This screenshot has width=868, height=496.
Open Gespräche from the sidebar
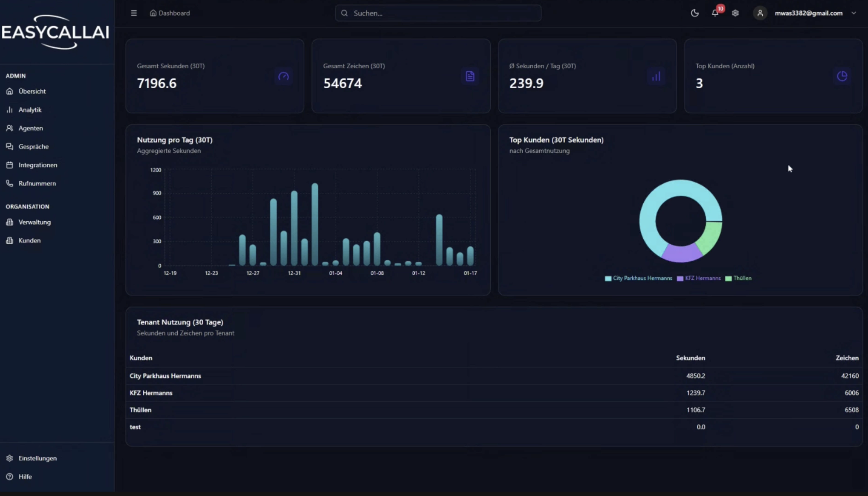click(33, 147)
